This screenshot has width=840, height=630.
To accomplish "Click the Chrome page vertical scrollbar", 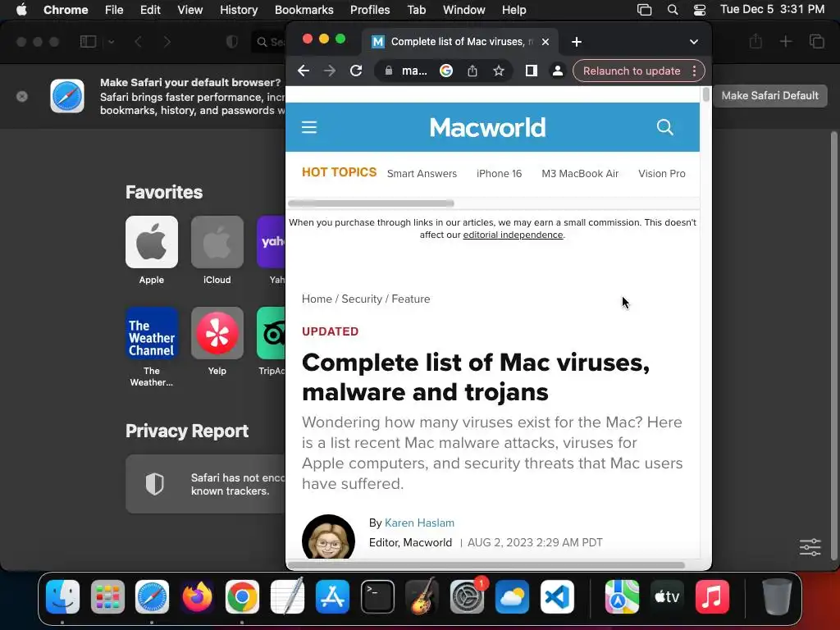I will tap(706, 95).
